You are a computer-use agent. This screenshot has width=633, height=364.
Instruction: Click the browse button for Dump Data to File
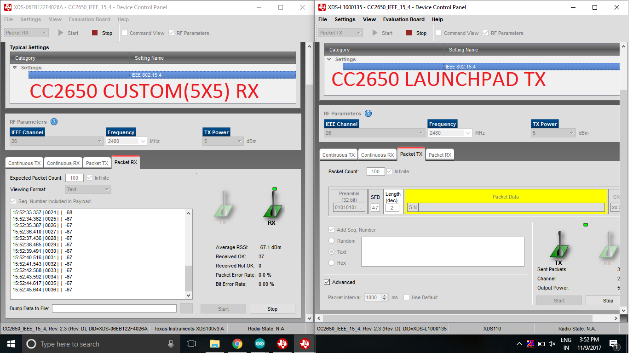(186, 309)
